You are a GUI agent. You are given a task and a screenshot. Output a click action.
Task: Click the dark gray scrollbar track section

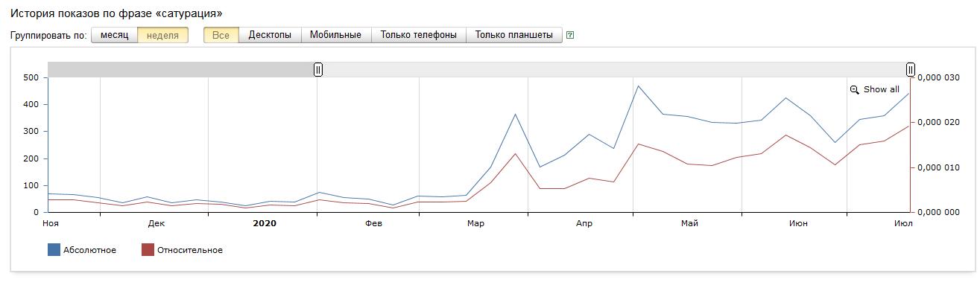point(181,69)
